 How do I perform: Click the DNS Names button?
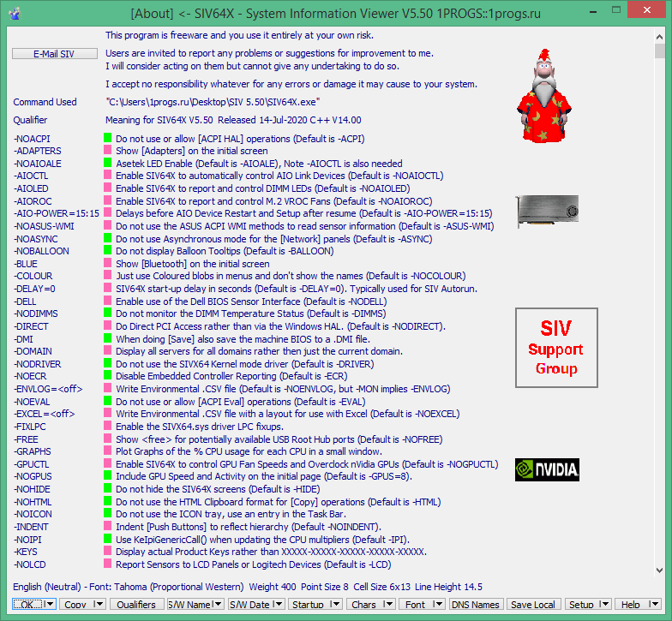point(476,605)
